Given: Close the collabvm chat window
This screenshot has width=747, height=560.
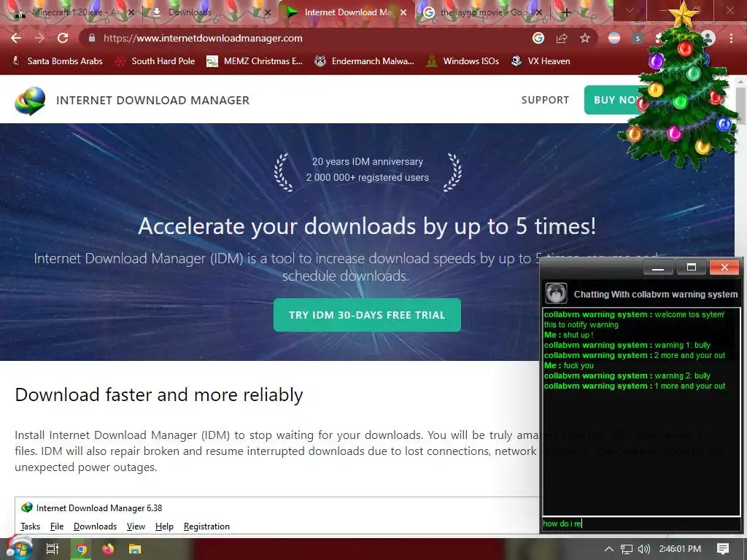Looking at the screenshot, I should click(x=724, y=267).
